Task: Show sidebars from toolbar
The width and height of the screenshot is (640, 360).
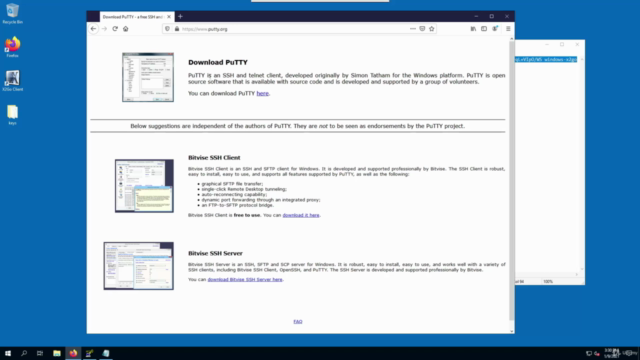Action: coord(484,29)
